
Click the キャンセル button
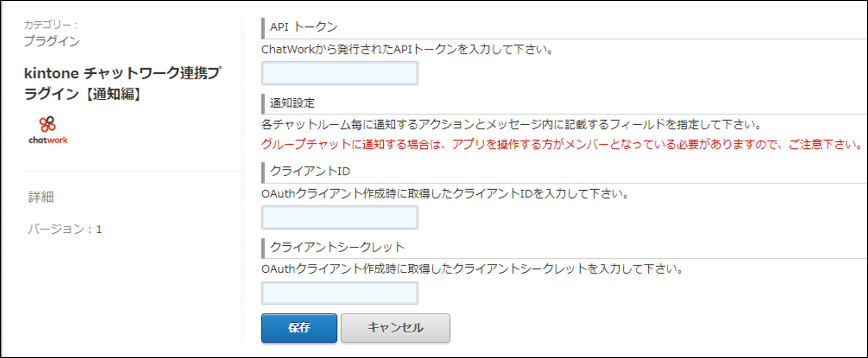[x=395, y=328]
